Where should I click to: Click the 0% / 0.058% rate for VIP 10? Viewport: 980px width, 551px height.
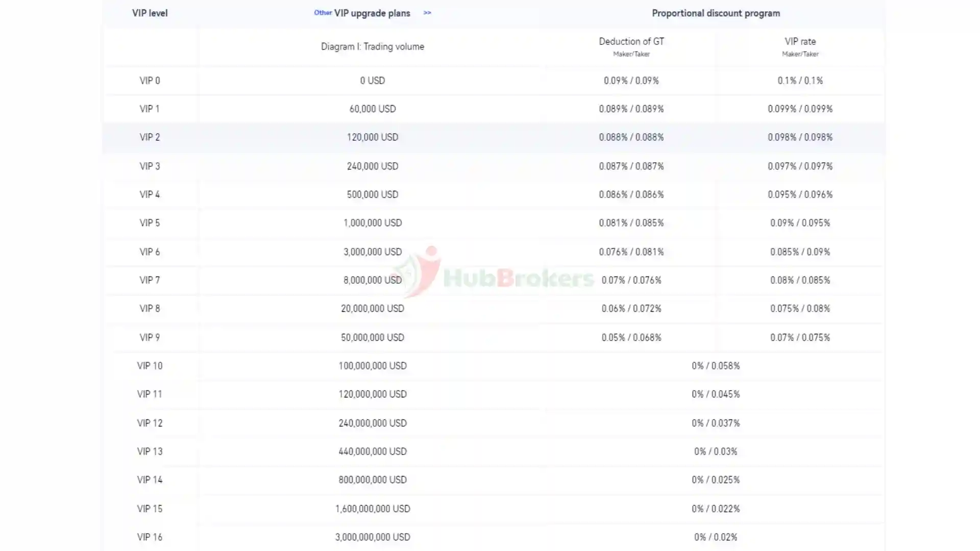click(716, 366)
